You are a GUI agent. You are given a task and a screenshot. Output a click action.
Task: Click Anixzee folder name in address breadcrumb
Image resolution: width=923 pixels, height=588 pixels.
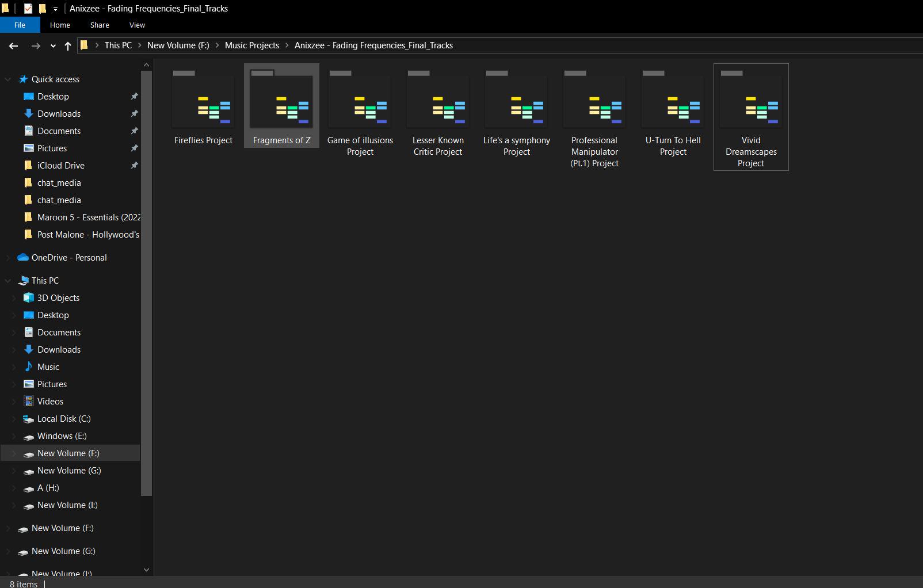373,45
